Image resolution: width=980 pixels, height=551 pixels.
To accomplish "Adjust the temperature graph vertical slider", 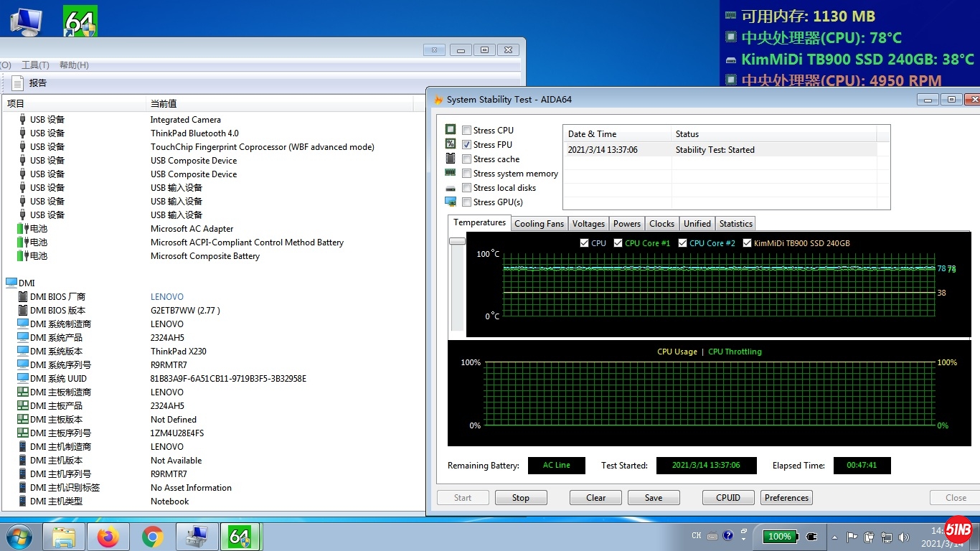I will pos(457,242).
